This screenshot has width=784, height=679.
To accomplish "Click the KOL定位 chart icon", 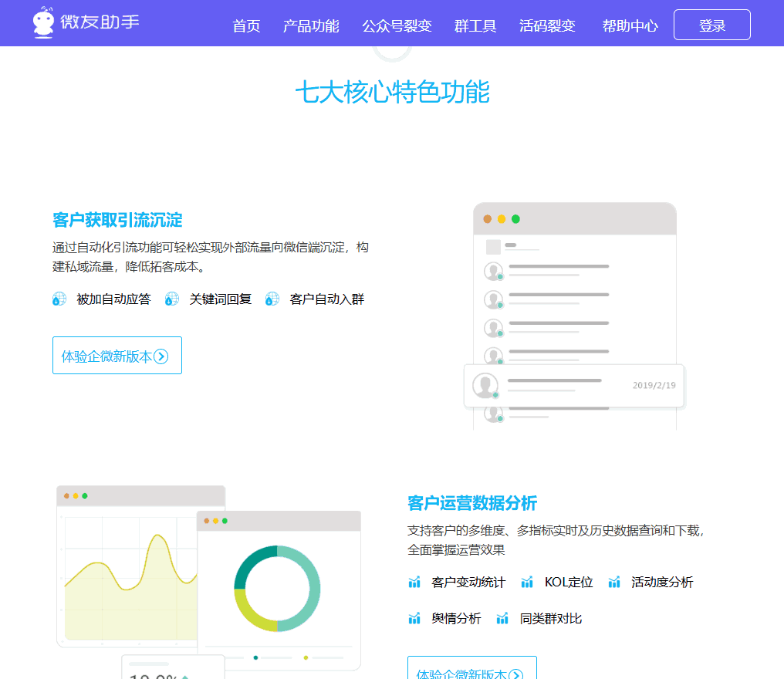I will coord(527,583).
